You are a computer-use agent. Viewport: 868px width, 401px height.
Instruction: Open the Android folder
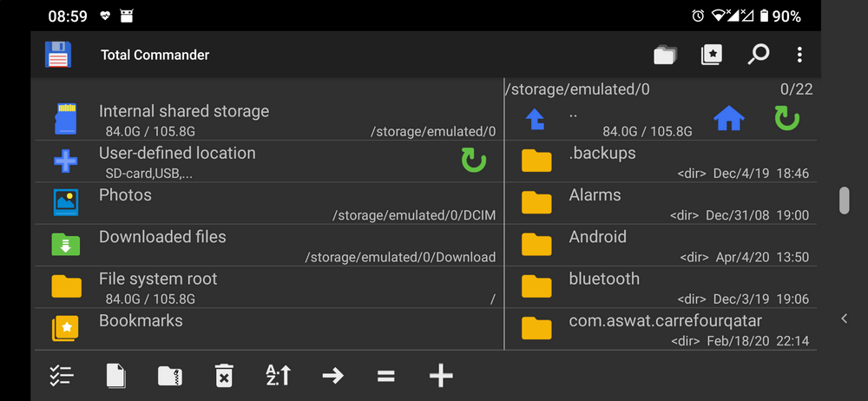660,245
